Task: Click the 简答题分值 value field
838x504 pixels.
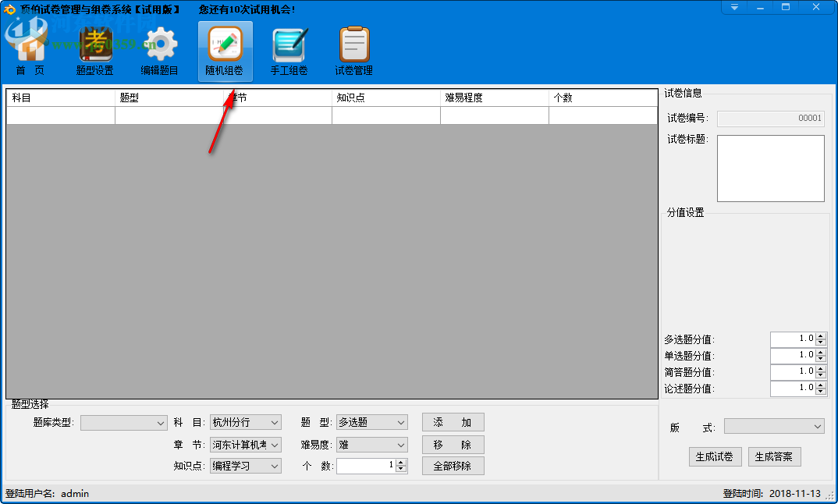Action: coord(793,372)
